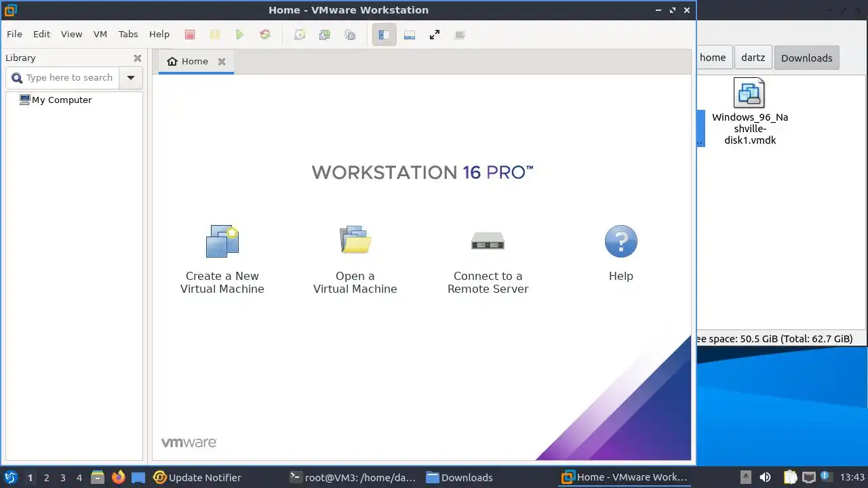
Task: Select Windows_96_Nashville-disk1.vmdk file icon
Action: (749, 93)
